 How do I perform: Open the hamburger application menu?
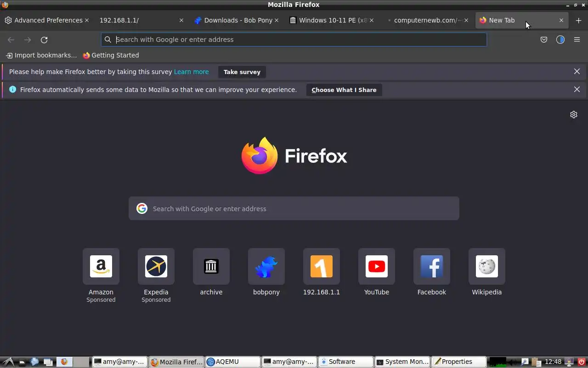pyautogui.click(x=577, y=40)
